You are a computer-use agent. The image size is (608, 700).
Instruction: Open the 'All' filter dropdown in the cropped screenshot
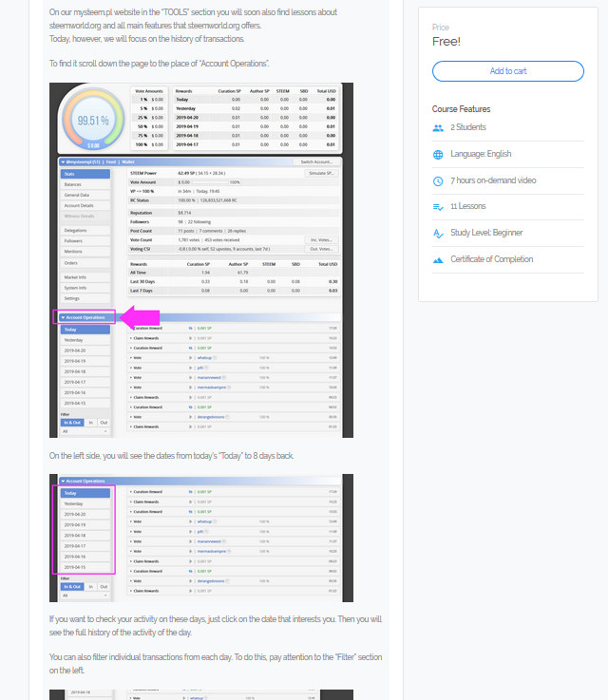point(85,596)
